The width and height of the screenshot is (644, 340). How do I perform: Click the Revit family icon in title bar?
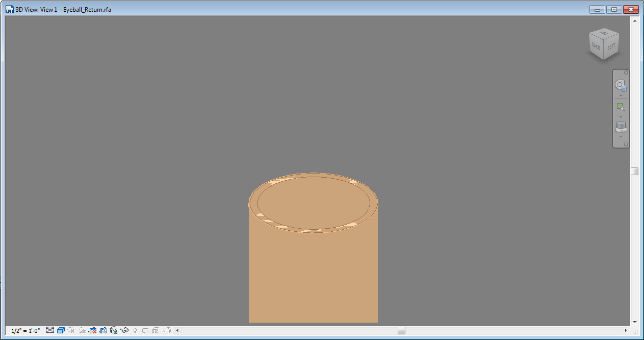9,9
